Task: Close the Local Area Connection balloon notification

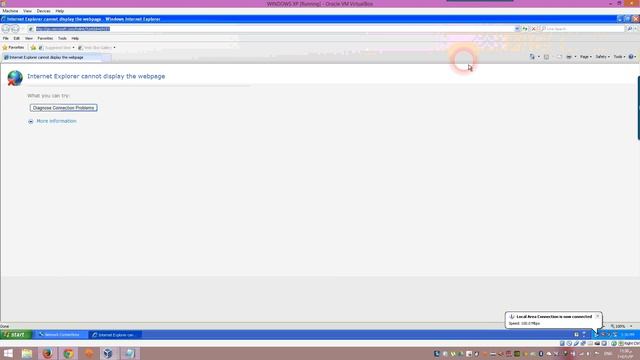Action: tap(598, 316)
